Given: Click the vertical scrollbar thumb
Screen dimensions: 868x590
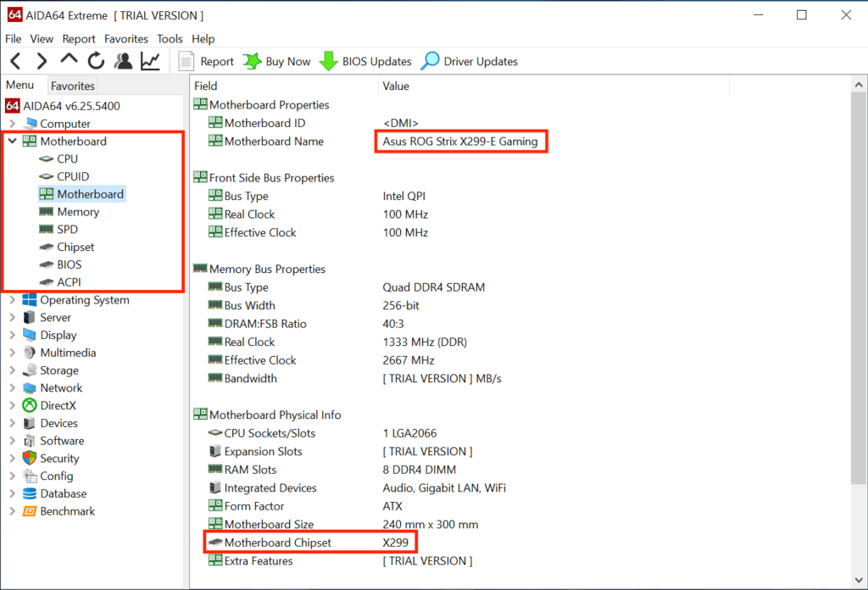Looking at the screenshot, I should (x=859, y=288).
